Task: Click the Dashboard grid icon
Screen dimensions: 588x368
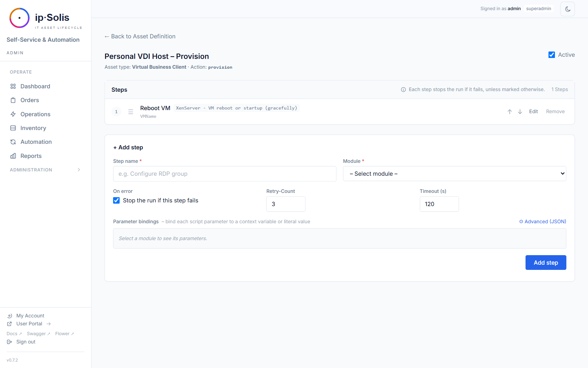Action: click(13, 86)
